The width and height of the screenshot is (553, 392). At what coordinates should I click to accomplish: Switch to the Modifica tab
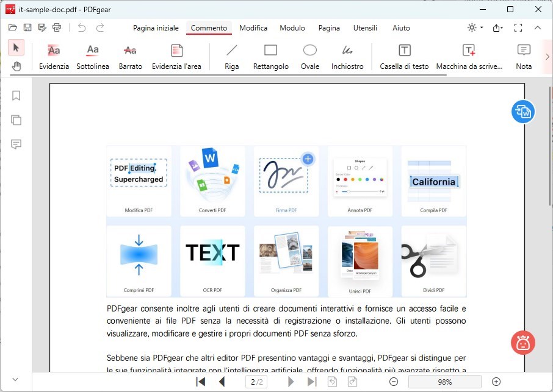click(x=253, y=28)
